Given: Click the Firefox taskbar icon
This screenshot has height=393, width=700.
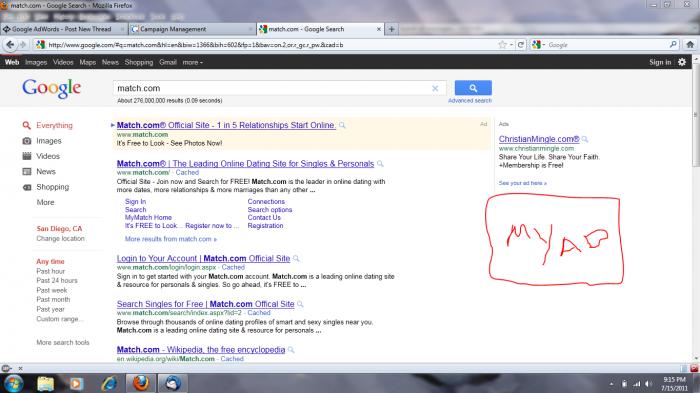Looking at the screenshot, I should coord(141,383).
